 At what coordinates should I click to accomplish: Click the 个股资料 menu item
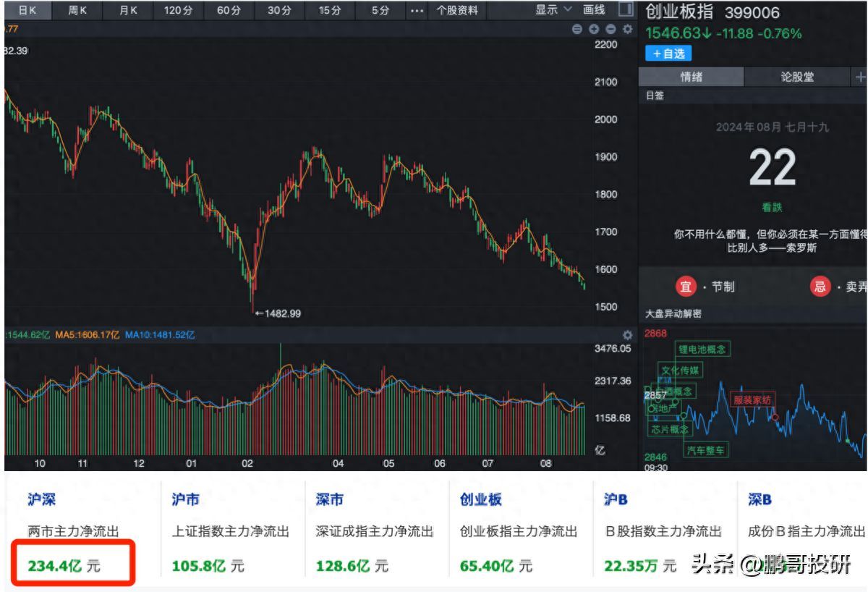(456, 11)
